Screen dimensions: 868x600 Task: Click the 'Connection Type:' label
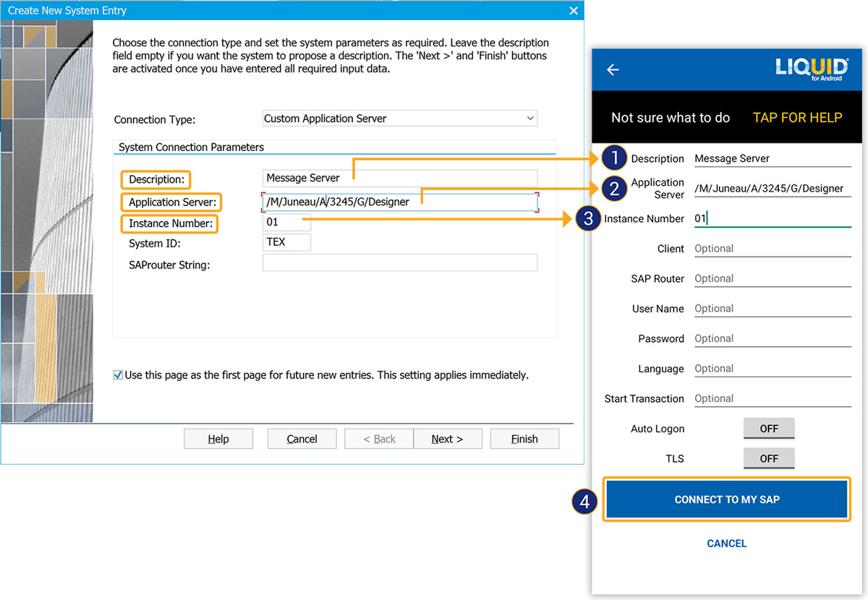click(155, 119)
